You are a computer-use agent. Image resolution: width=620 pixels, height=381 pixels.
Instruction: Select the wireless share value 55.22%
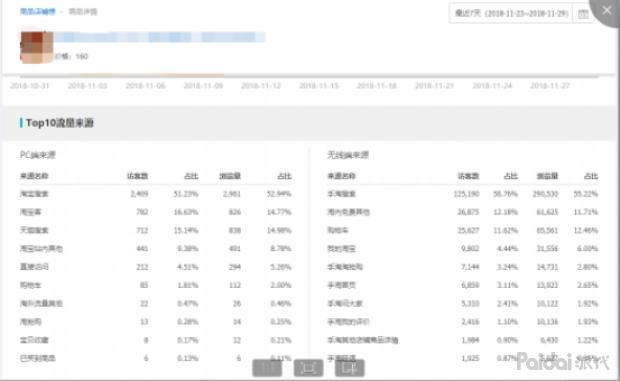click(x=586, y=194)
